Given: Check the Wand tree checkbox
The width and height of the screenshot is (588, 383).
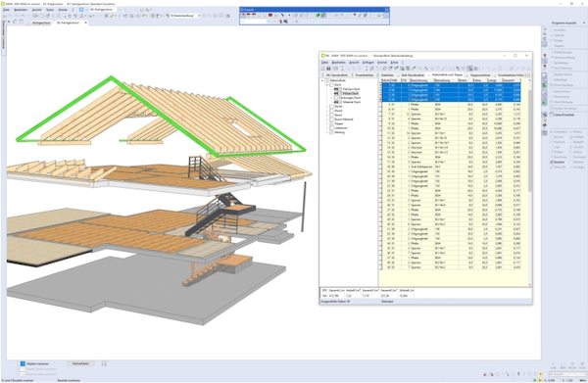Looking at the screenshot, I should tap(331, 111).
